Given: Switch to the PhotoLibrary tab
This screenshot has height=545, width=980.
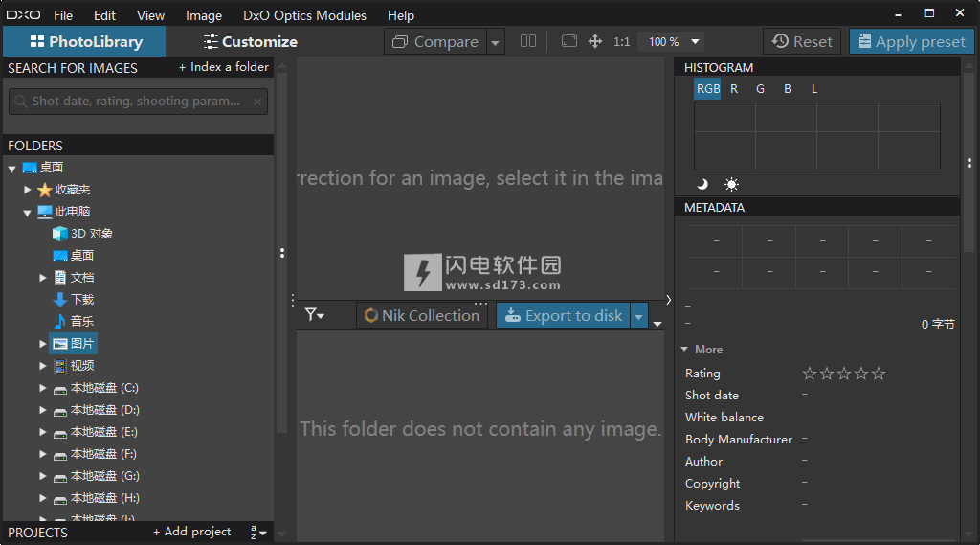Looking at the screenshot, I should point(84,41).
